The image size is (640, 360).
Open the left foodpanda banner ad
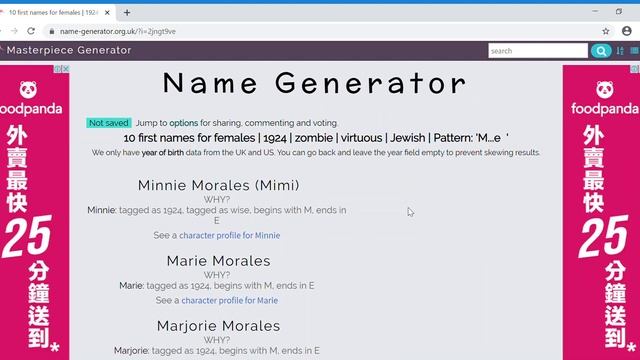click(x=35, y=212)
